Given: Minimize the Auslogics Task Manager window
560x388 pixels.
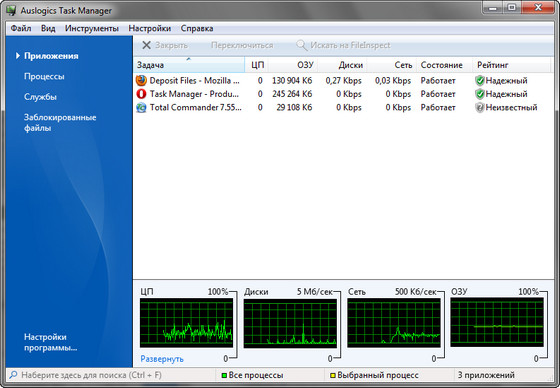Looking at the screenshot, I should [x=493, y=7].
